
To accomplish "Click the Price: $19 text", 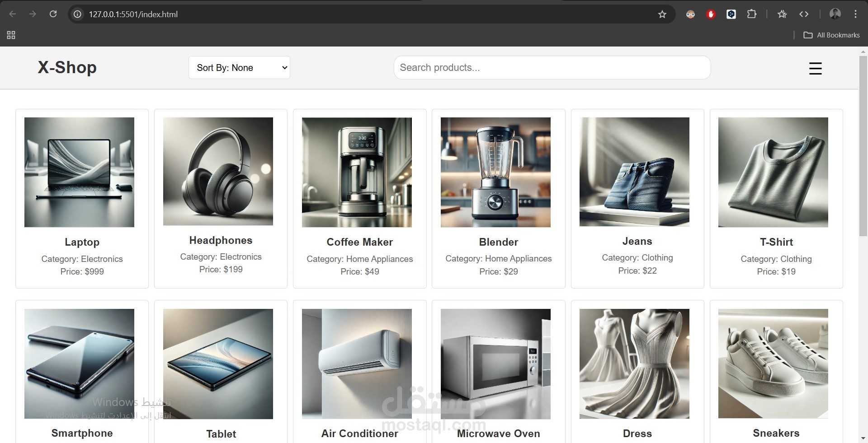I will (x=776, y=271).
